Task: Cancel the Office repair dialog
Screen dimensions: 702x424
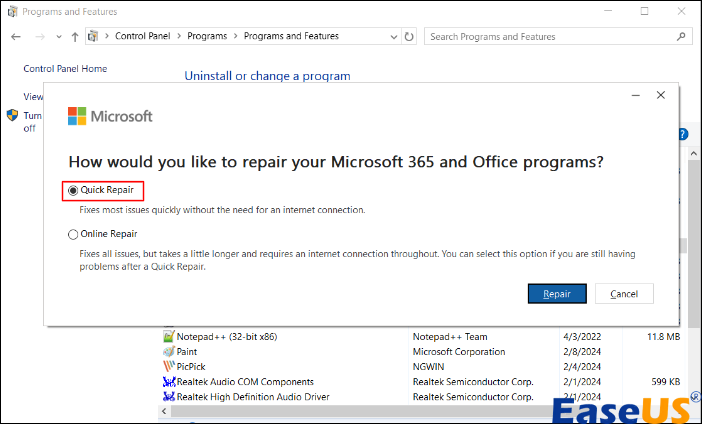Action: click(x=624, y=294)
